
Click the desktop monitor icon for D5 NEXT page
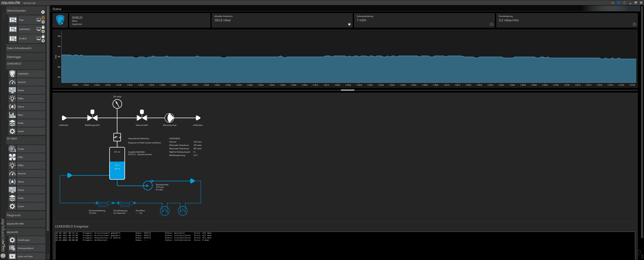[x=39, y=39]
